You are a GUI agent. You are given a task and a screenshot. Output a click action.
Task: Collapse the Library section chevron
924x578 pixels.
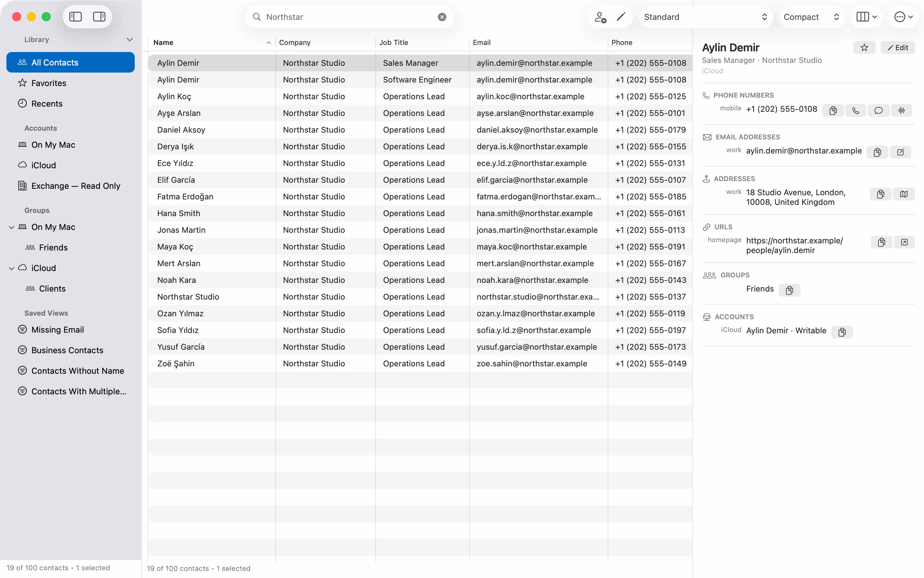[x=130, y=39]
